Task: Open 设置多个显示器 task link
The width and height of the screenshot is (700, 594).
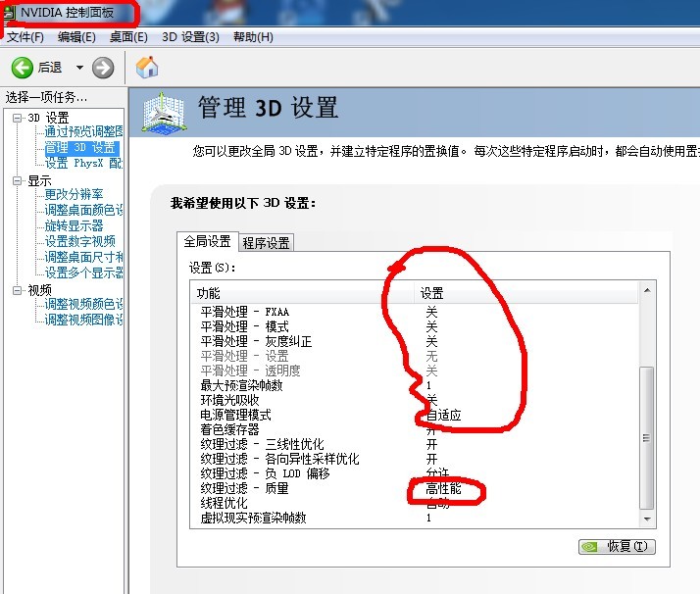Action: [x=83, y=272]
